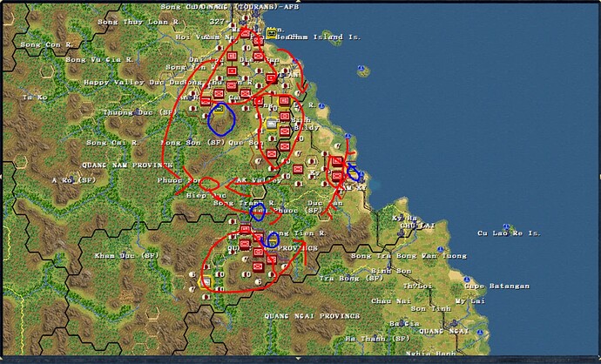601x364 pixels.
Task: Click the green Cham Island landmass
Action: [x=333, y=37]
